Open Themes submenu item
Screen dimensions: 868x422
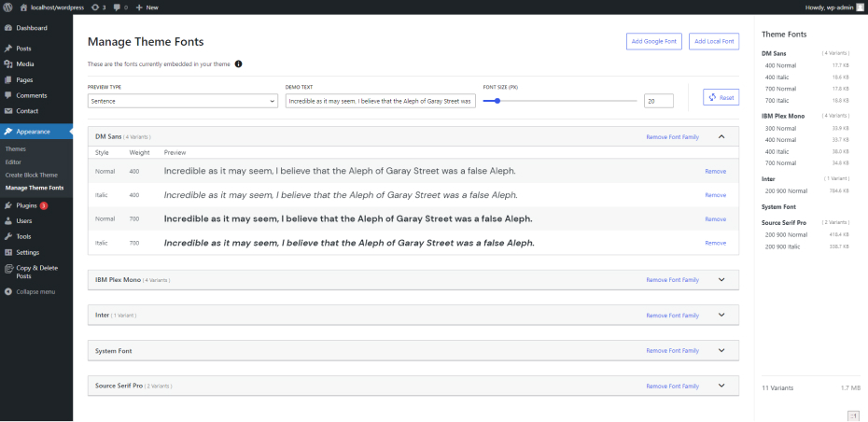pyautogui.click(x=16, y=149)
